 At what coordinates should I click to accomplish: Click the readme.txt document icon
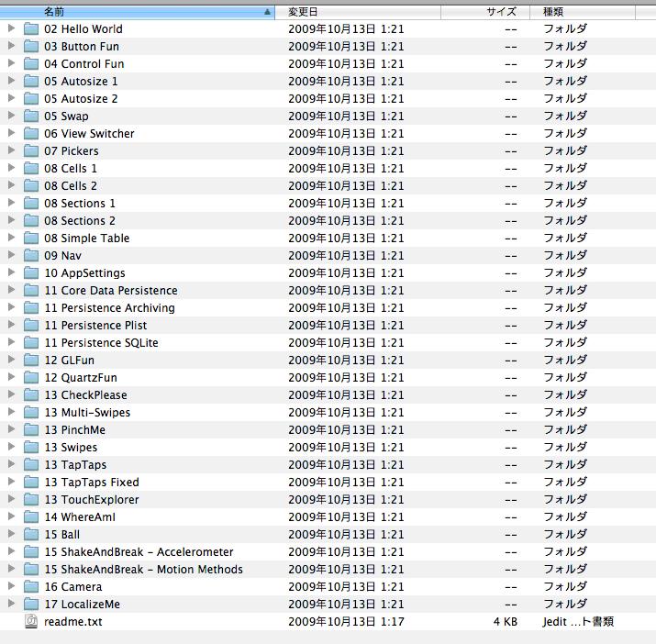pyautogui.click(x=31, y=621)
